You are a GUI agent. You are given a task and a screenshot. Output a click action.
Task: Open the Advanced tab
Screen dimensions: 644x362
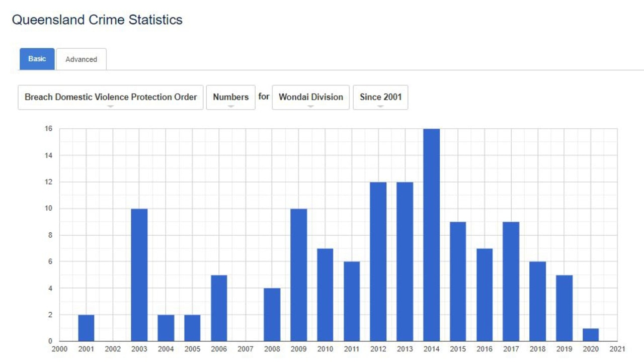pyautogui.click(x=81, y=59)
